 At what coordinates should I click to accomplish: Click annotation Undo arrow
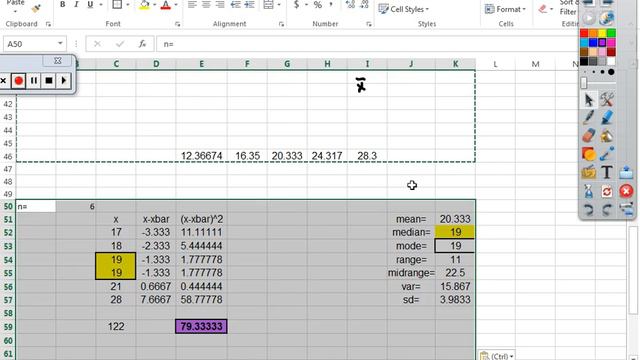[588, 209]
